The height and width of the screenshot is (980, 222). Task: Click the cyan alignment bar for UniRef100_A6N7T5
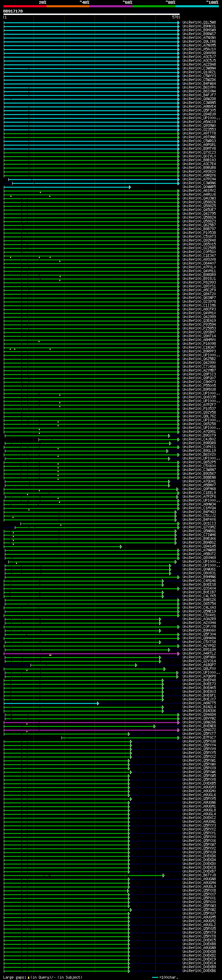51,703
